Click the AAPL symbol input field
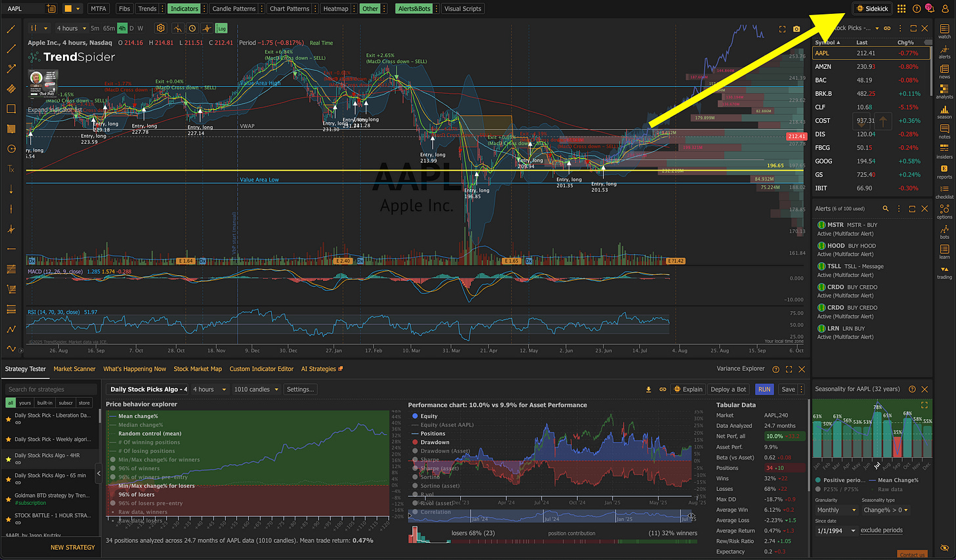The width and height of the screenshot is (956, 560). click(x=24, y=9)
